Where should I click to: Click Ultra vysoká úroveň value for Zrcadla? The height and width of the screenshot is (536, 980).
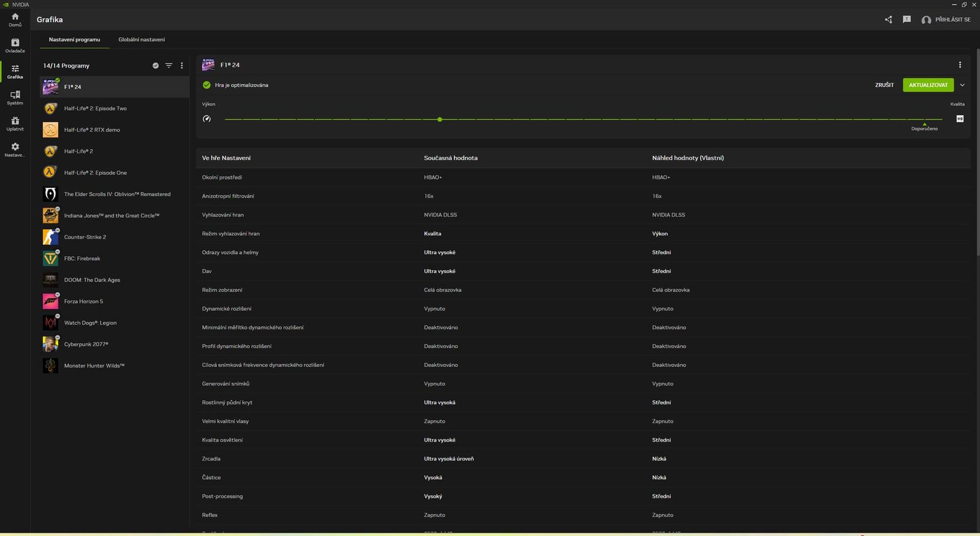coord(449,459)
